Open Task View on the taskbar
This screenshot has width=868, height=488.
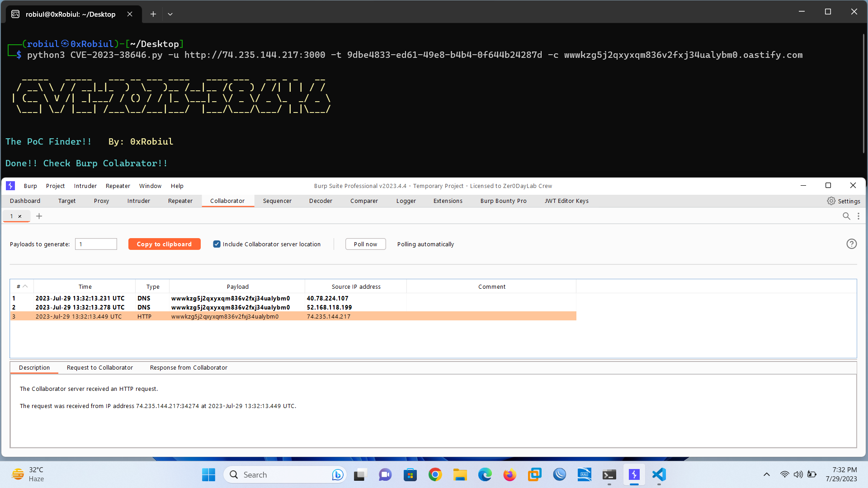click(x=359, y=474)
